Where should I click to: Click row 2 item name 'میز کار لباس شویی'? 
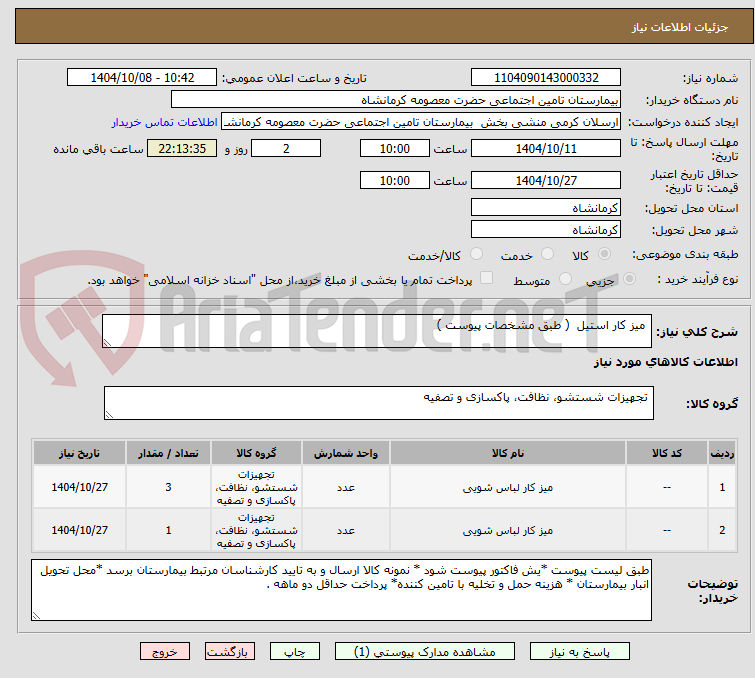tap(508, 531)
